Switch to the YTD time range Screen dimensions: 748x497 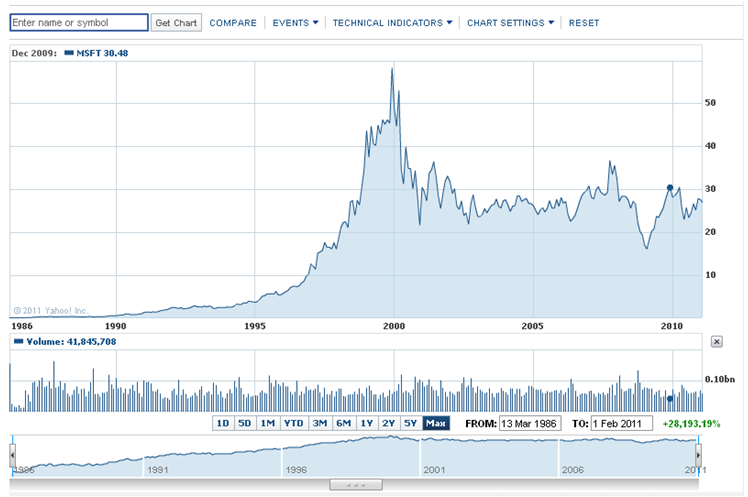coord(293,423)
